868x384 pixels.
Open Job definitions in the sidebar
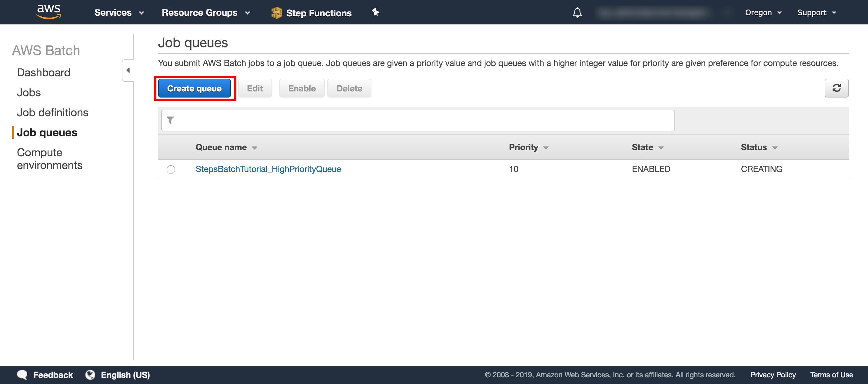[x=53, y=113]
